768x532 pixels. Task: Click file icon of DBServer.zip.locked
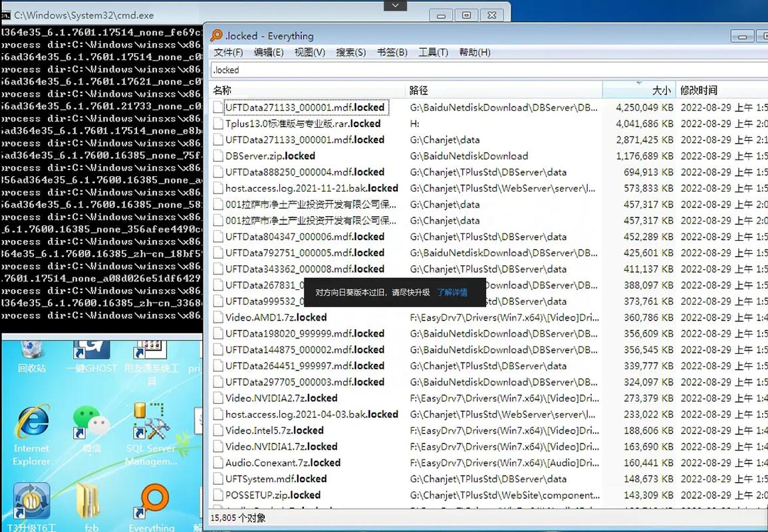[x=218, y=156]
